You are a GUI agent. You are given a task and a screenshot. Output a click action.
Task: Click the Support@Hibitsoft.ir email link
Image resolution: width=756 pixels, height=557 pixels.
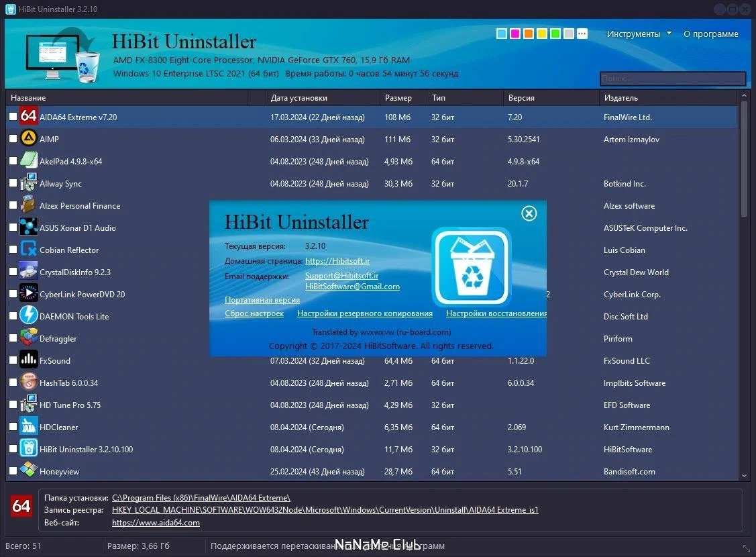[x=341, y=275]
